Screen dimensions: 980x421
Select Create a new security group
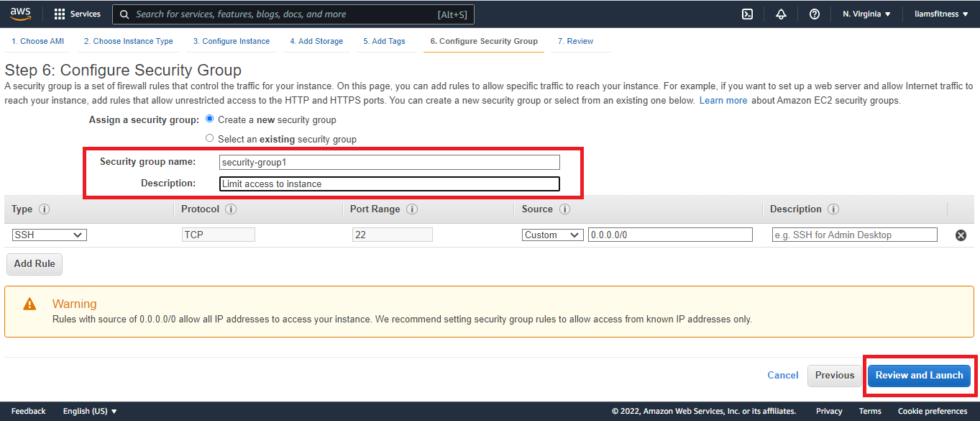click(x=210, y=119)
